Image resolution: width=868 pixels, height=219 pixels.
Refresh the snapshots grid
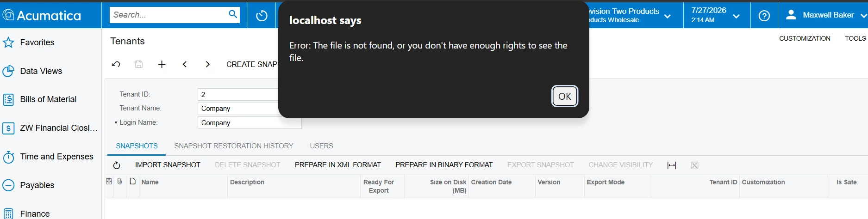tap(117, 165)
